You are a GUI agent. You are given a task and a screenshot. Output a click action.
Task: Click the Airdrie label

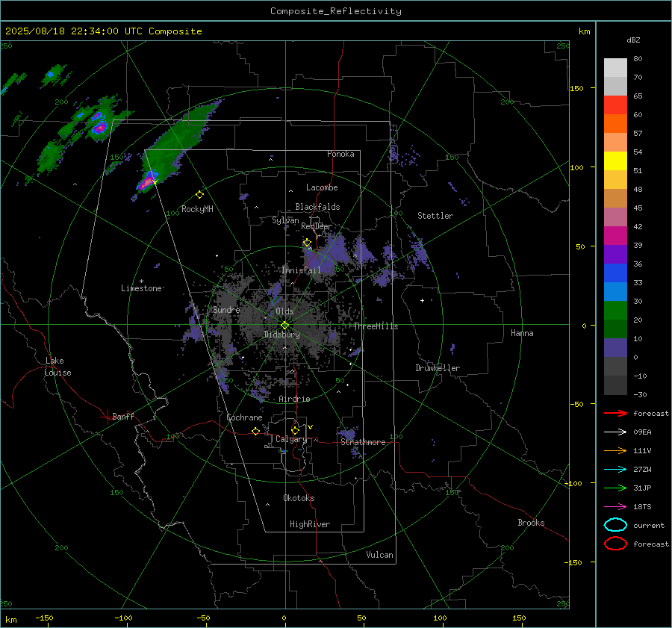[294, 399]
